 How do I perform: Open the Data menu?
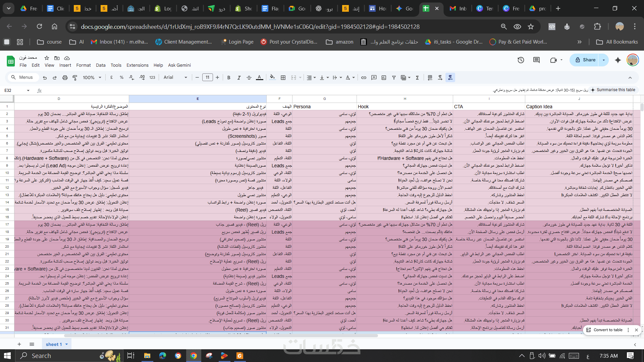point(100,65)
